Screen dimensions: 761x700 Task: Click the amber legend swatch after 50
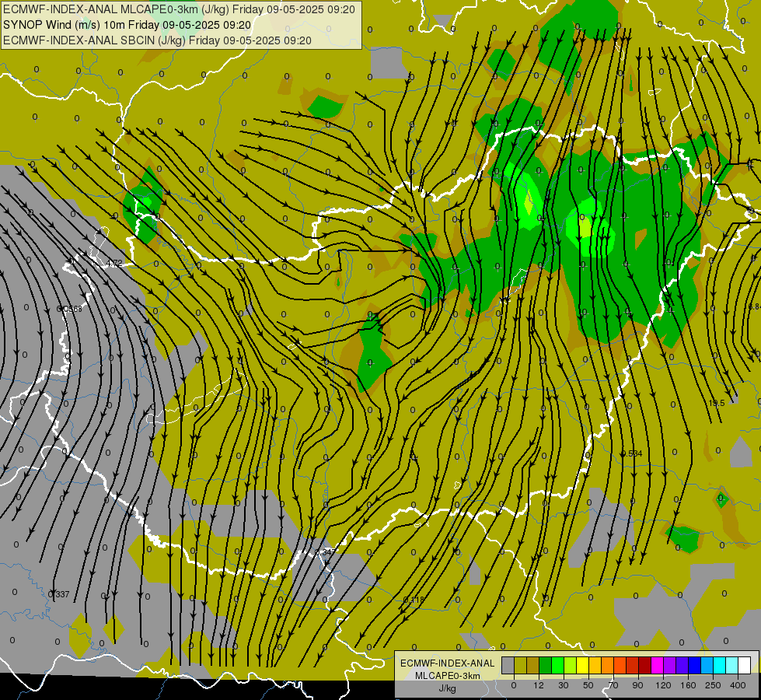click(595, 666)
